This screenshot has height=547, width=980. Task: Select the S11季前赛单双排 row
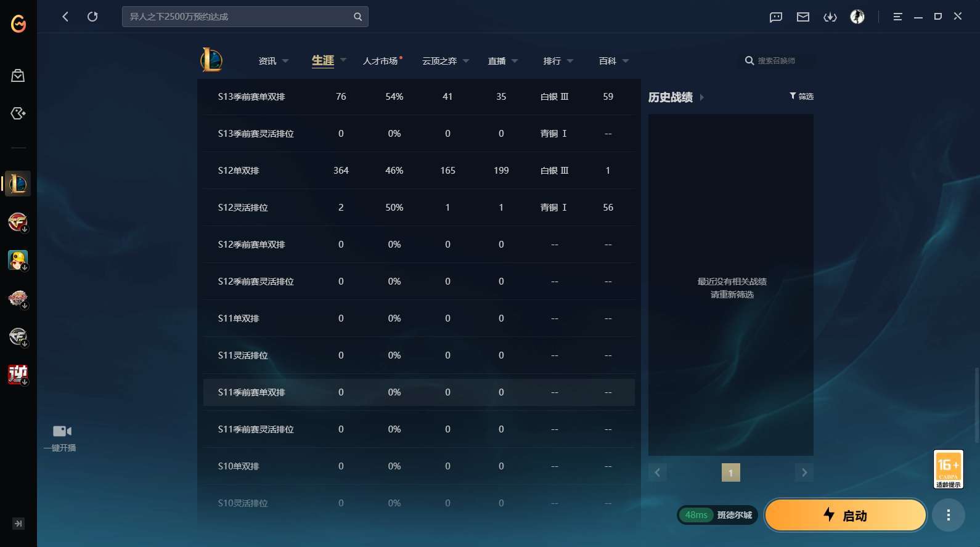click(419, 392)
